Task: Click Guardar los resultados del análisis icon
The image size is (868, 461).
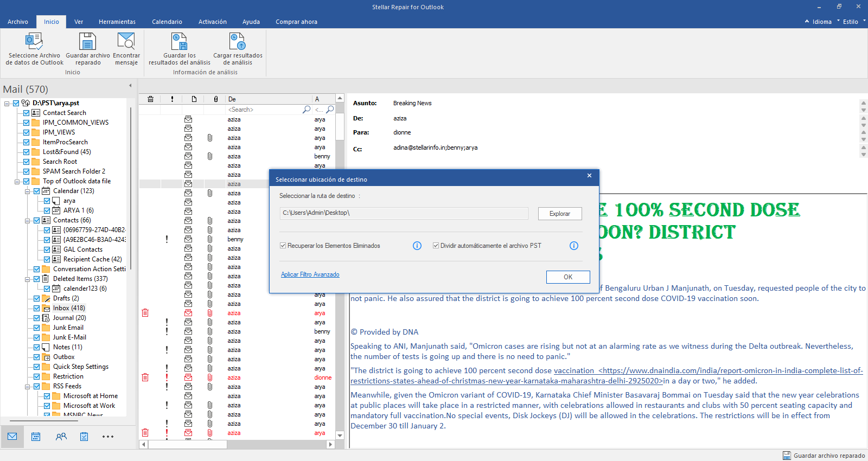Action: 180,41
